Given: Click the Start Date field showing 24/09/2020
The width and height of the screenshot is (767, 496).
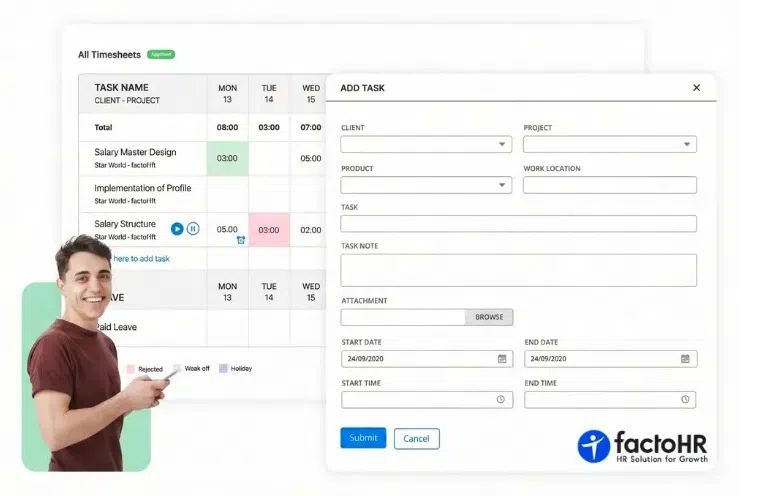Looking at the screenshot, I should coord(427,359).
